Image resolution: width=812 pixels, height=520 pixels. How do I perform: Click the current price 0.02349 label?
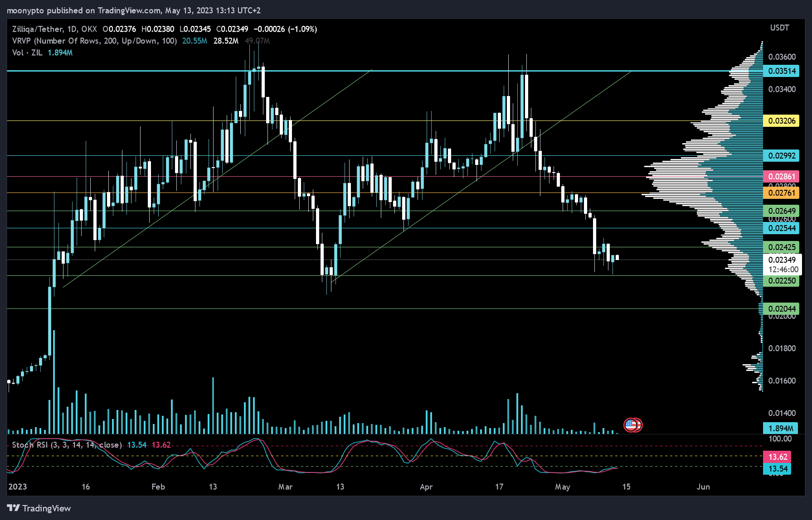coord(783,265)
